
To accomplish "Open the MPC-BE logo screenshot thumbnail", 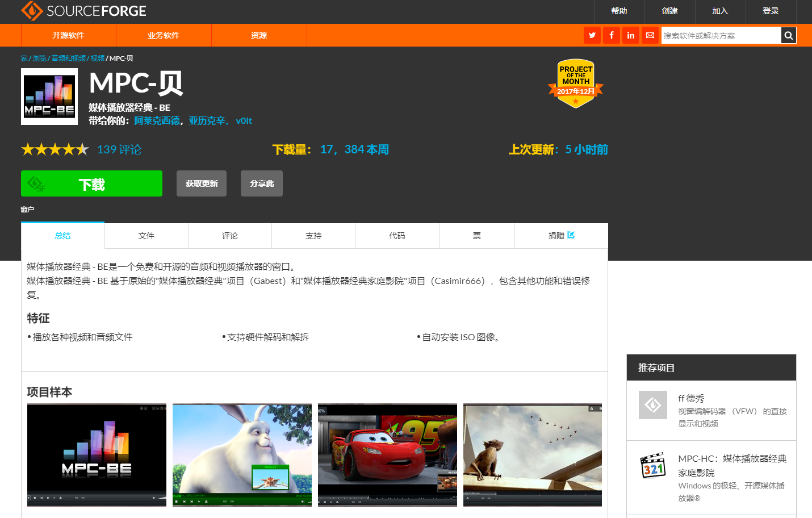I will (x=97, y=456).
